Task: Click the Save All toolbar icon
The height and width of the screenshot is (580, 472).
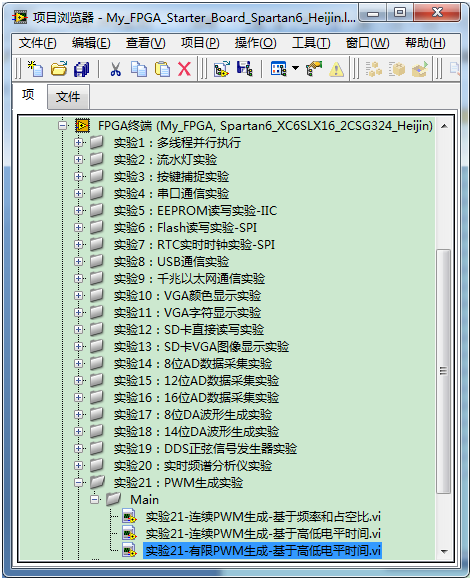Action: [81, 69]
